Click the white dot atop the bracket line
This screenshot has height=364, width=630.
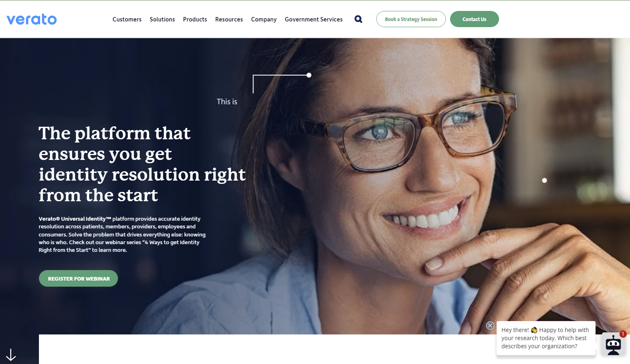tap(309, 75)
